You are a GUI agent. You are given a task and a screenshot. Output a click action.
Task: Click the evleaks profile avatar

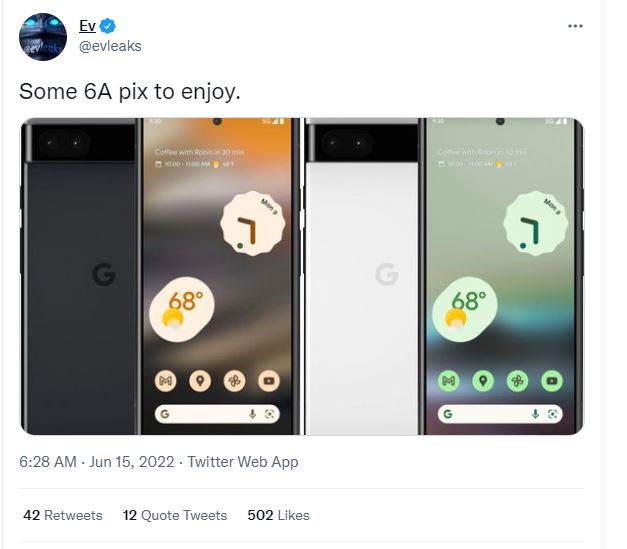[x=43, y=37]
